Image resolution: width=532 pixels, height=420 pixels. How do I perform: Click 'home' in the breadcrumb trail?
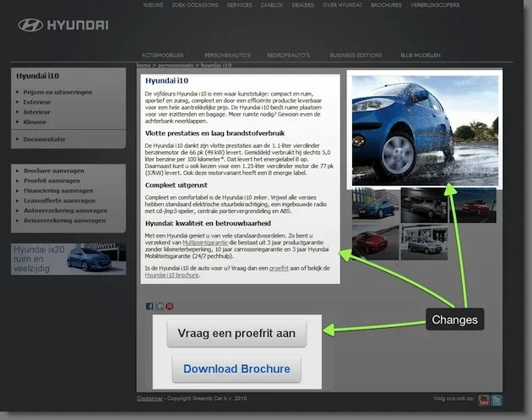pyautogui.click(x=144, y=65)
